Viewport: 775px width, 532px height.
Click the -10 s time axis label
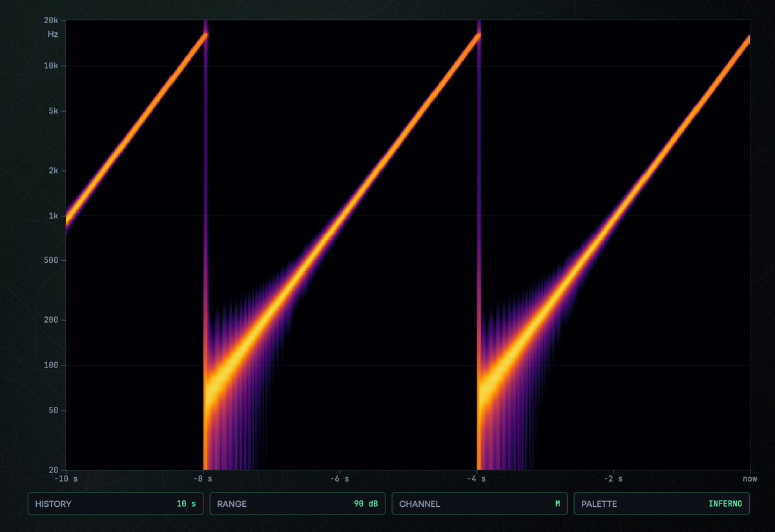tap(67, 479)
